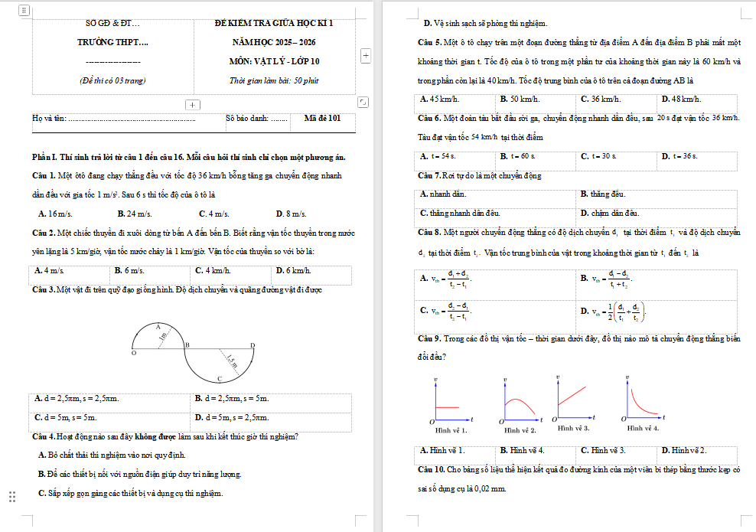Select the Hình vẽ 2 curve graph

coord(520,403)
